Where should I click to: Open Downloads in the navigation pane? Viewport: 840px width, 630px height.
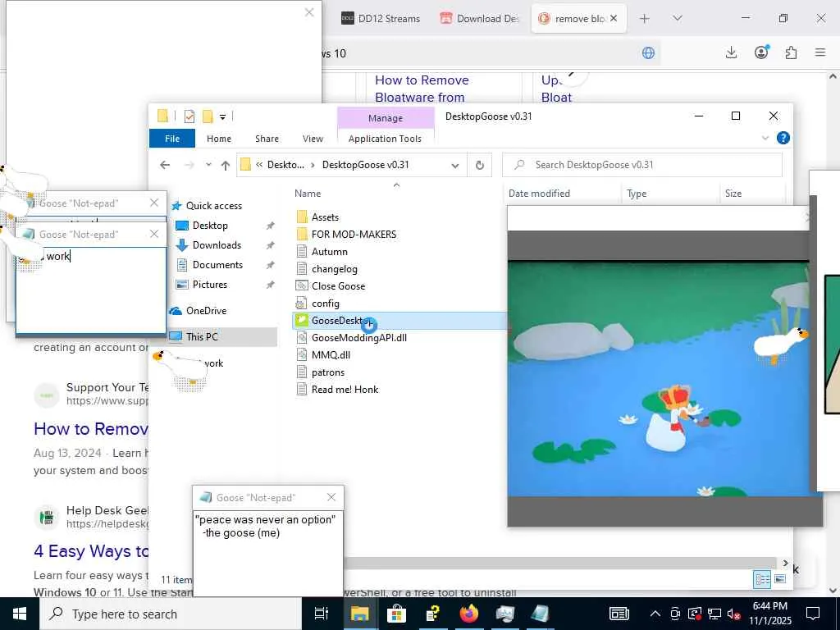pos(216,245)
